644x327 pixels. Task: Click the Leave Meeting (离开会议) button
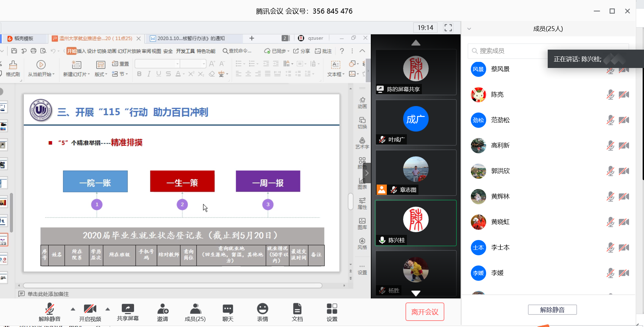click(x=425, y=312)
